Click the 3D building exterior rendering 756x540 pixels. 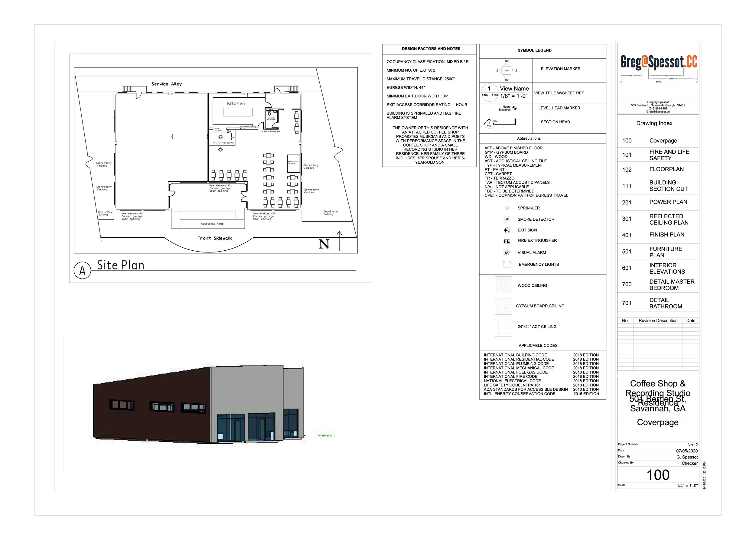200,404
